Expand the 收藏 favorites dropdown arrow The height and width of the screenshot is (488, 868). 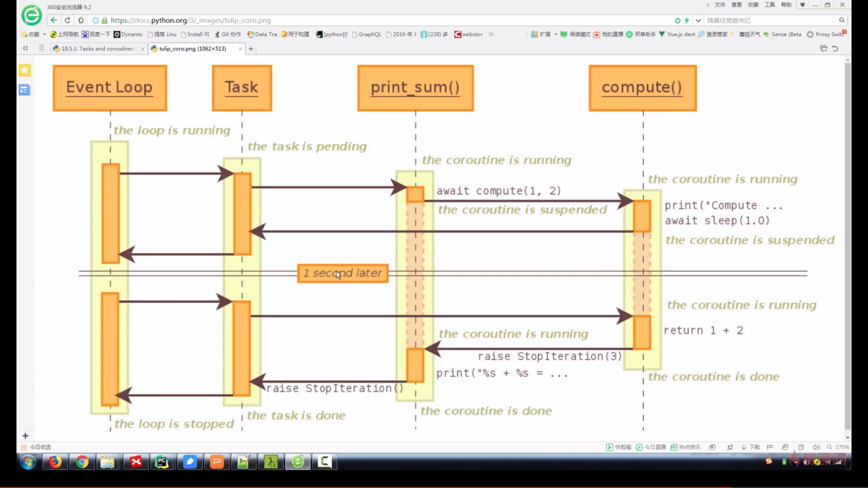(44, 34)
